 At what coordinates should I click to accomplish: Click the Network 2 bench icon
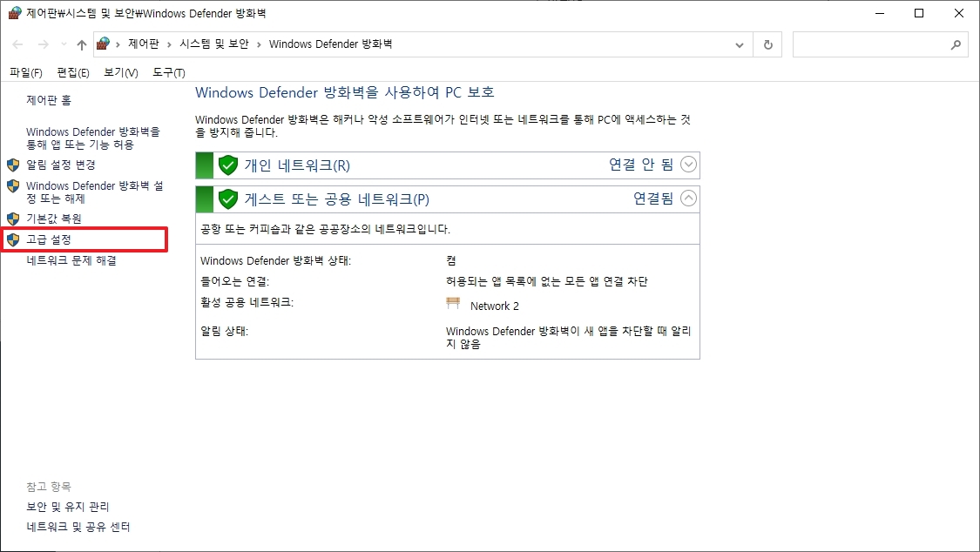453,304
